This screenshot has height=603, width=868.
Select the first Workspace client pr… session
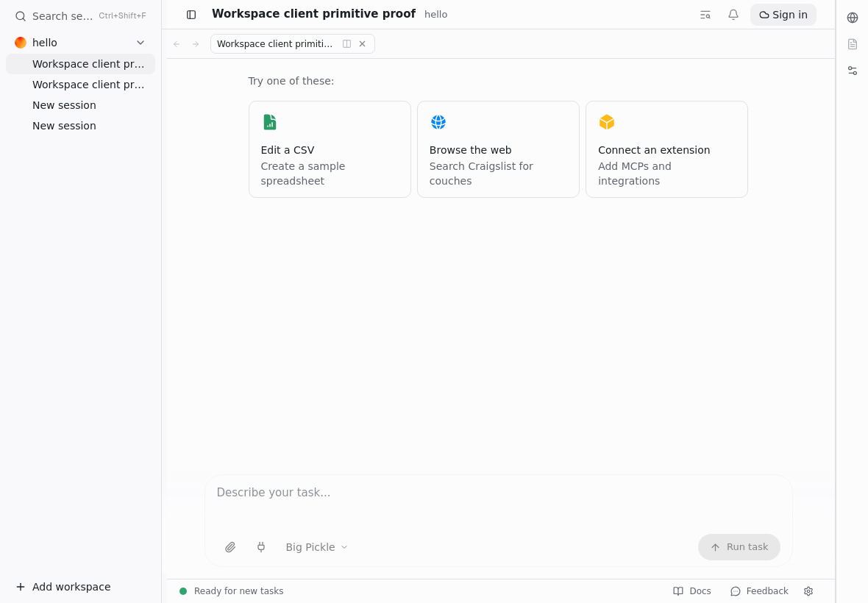(x=80, y=64)
